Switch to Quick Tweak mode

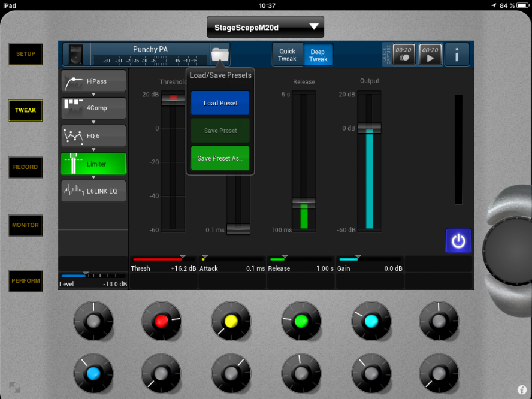pyautogui.click(x=288, y=55)
